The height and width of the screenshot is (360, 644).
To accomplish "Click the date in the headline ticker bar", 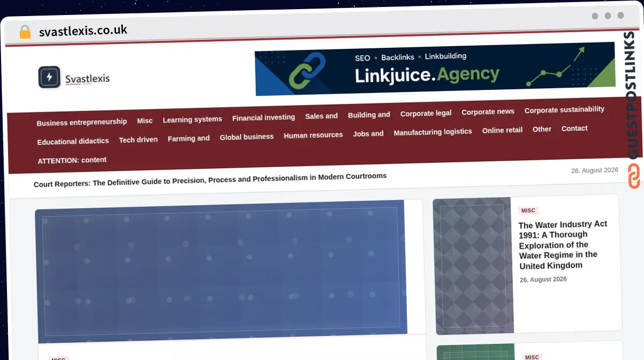I will 595,170.
